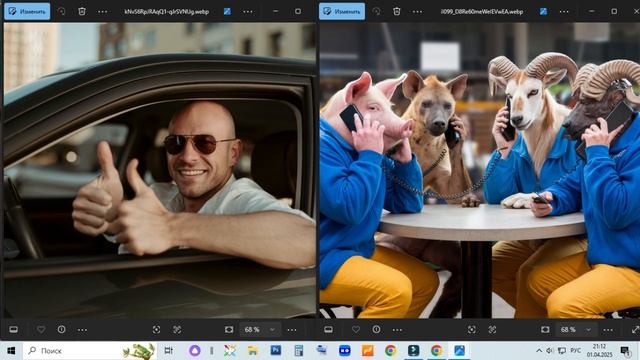Image resolution: width=640 pixels, height=360 pixels.
Task: Open the Chrome icon next to the Photos taskbar icon
Action: point(436,351)
